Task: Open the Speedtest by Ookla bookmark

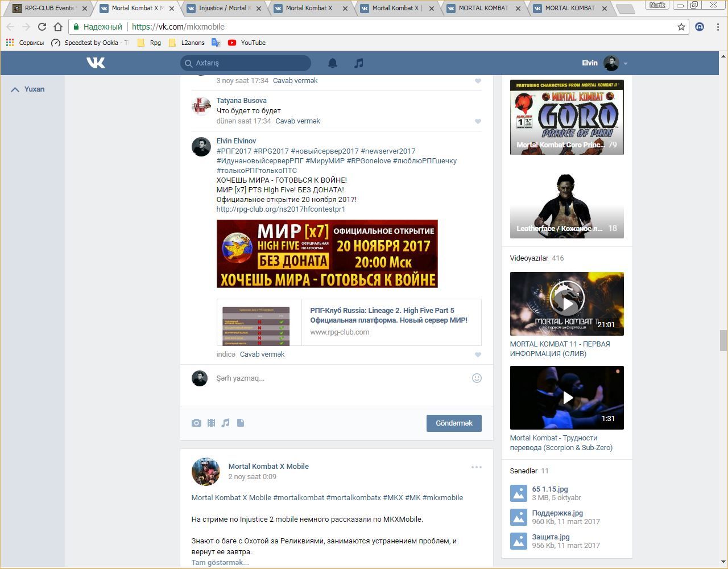Action: 90,43
